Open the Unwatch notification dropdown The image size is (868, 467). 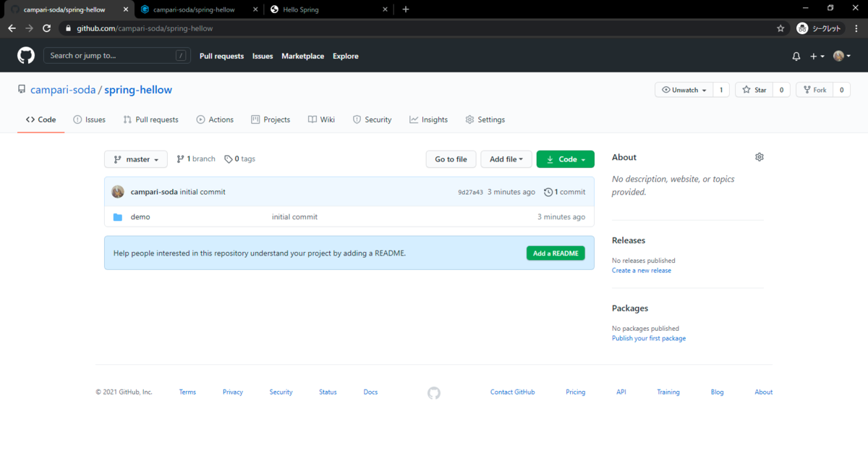pos(684,90)
